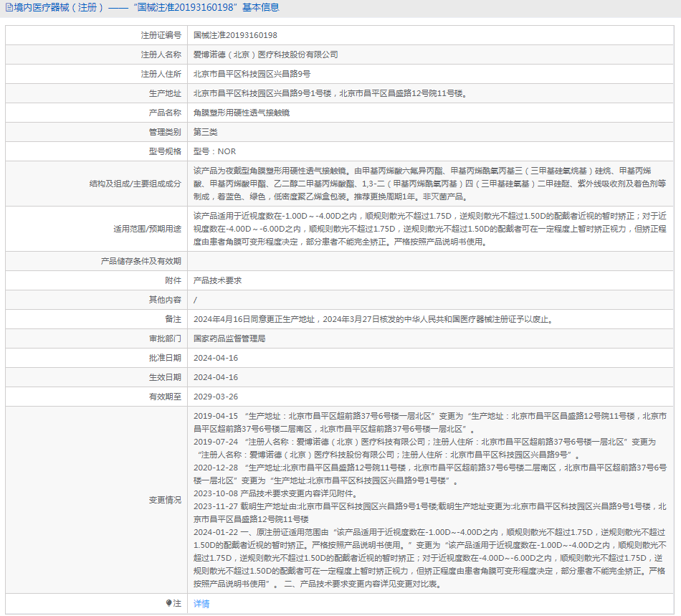Viewport: 681px width, 616px height.
Task: Select model value 型号：NOR
Action: (214, 151)
